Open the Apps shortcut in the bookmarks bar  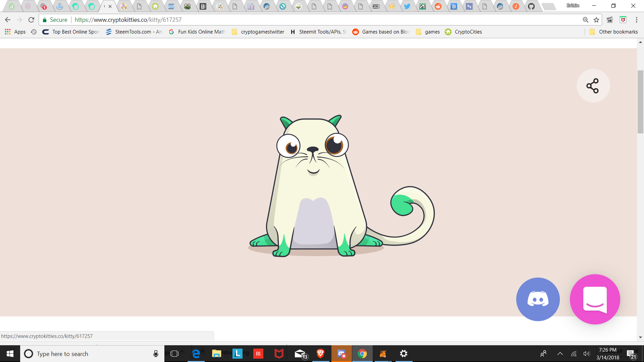(x=15, y=32)
